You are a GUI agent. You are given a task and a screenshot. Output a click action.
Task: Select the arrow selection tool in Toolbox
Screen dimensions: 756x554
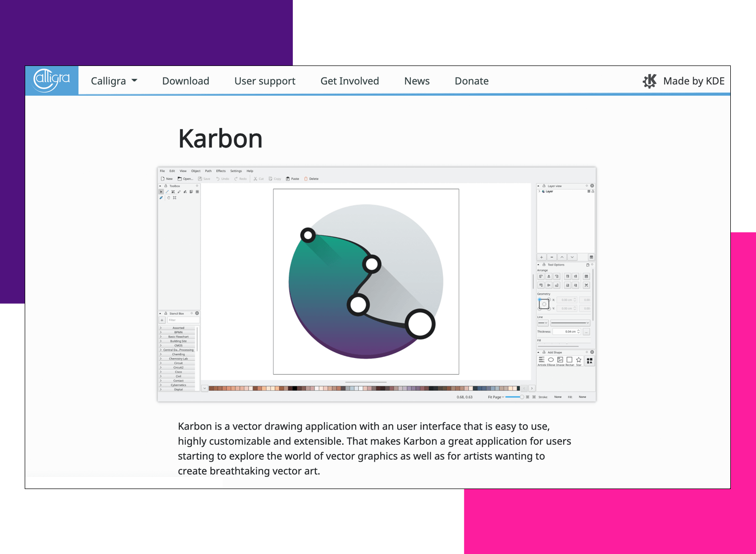point(161,191)
